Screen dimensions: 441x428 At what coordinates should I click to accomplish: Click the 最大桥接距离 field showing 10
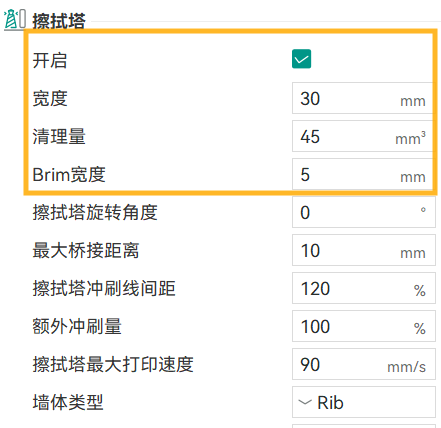tap(364, 250)
